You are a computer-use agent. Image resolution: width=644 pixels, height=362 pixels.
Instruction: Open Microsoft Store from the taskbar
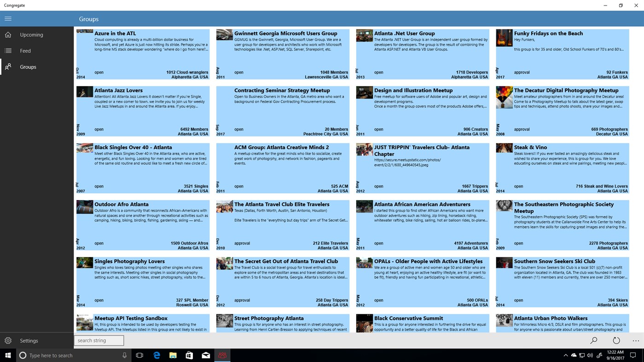point(189,355)
